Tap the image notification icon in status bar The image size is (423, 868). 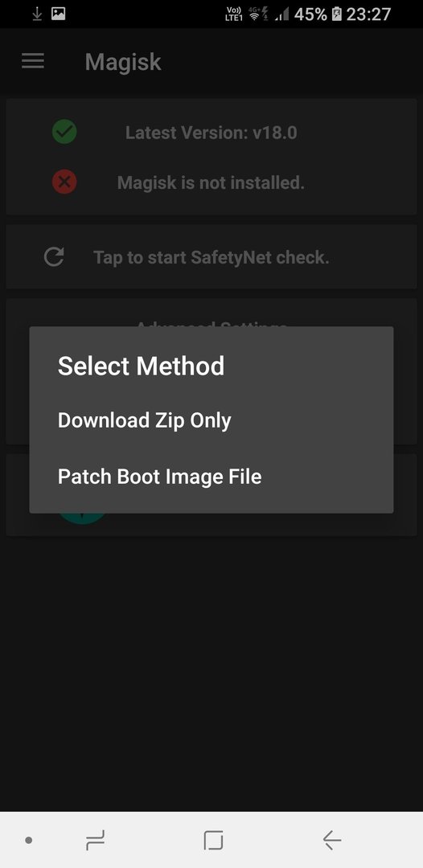coord(58,14)
